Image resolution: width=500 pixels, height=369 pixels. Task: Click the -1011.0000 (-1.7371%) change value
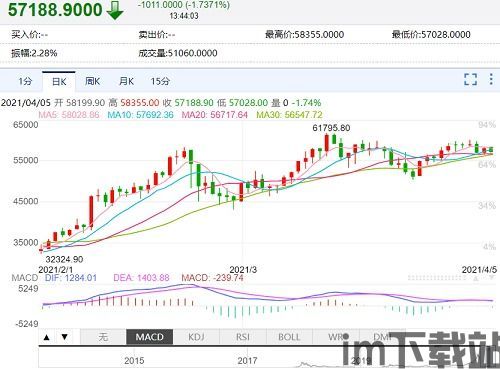click(184, 5)
